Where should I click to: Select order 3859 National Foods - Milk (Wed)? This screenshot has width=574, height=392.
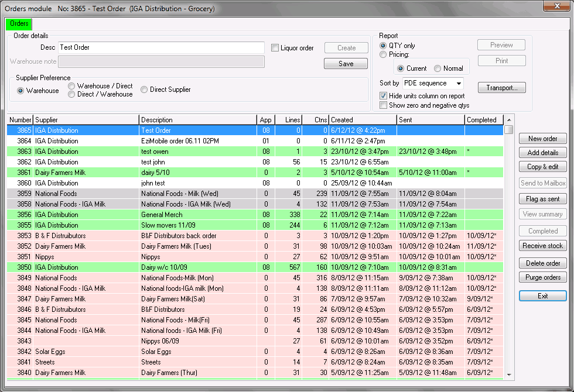click(x=255, y=194)
